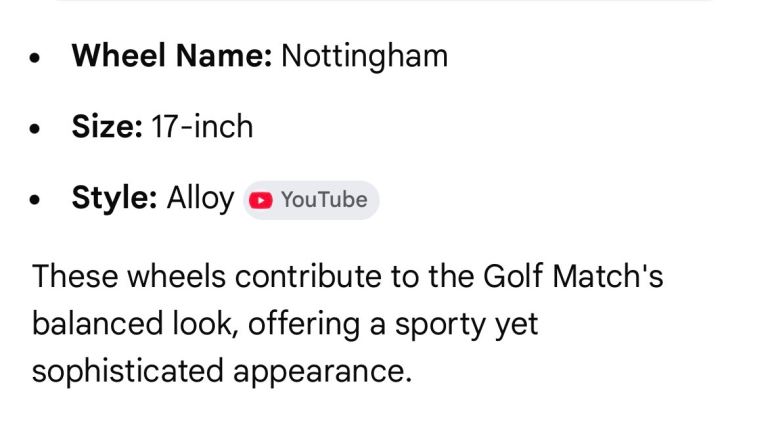Click the word "Alloy"
The height and width of the screenshot is (444, 768).
click(x=200, y=198)
